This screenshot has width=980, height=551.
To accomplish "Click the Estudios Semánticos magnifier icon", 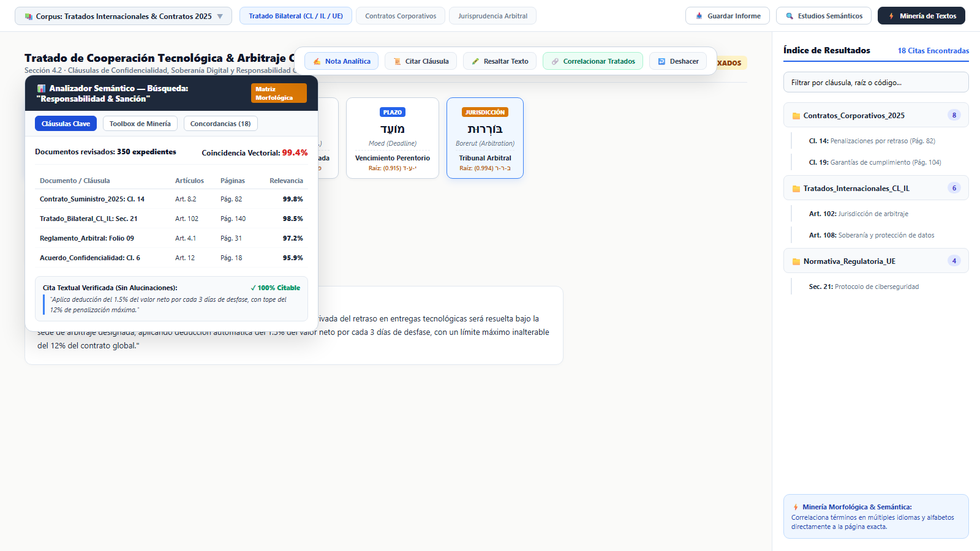I will point(790,16).
